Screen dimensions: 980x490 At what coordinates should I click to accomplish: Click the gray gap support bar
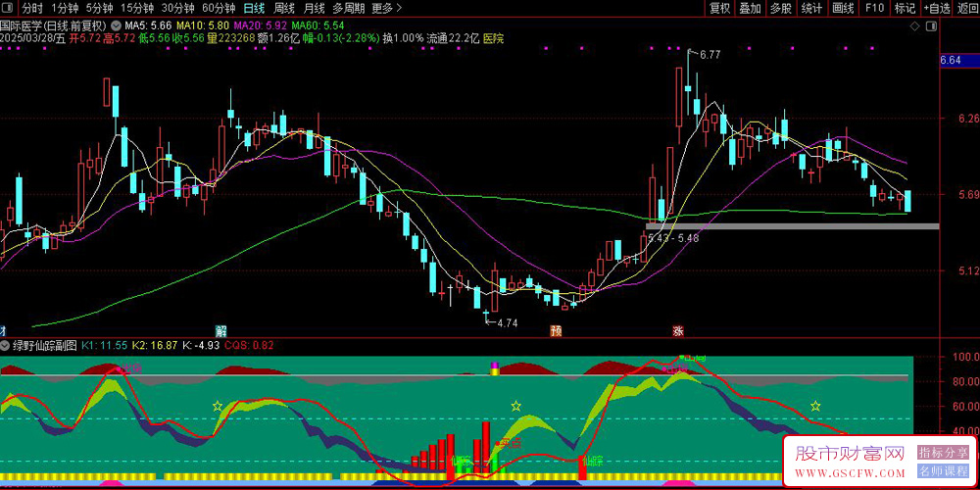[x=793, y=225]
